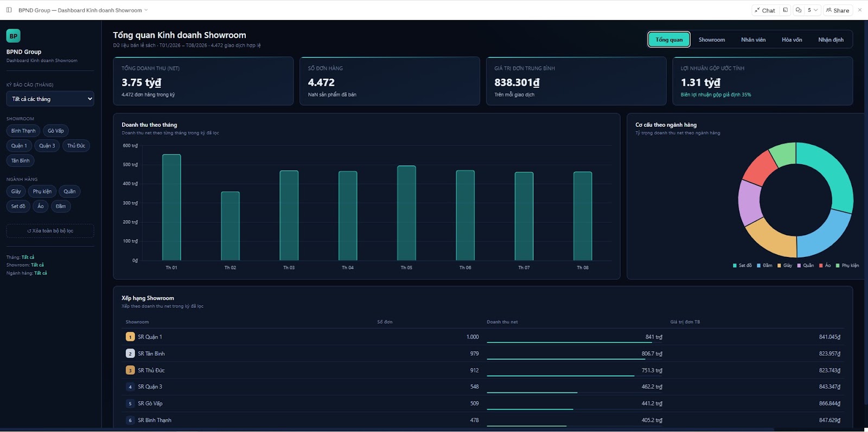Viewport: 868px width, 432px height.
Task: Toggle the Quận 1 showroom filter chip
Action: click(x=19, y=146)
